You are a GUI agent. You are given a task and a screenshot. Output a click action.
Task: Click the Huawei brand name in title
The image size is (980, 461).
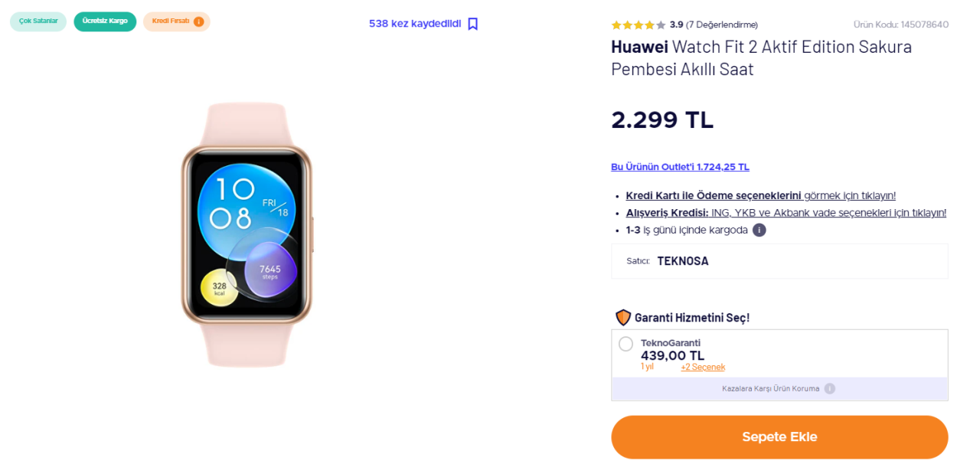pos(639,47)
